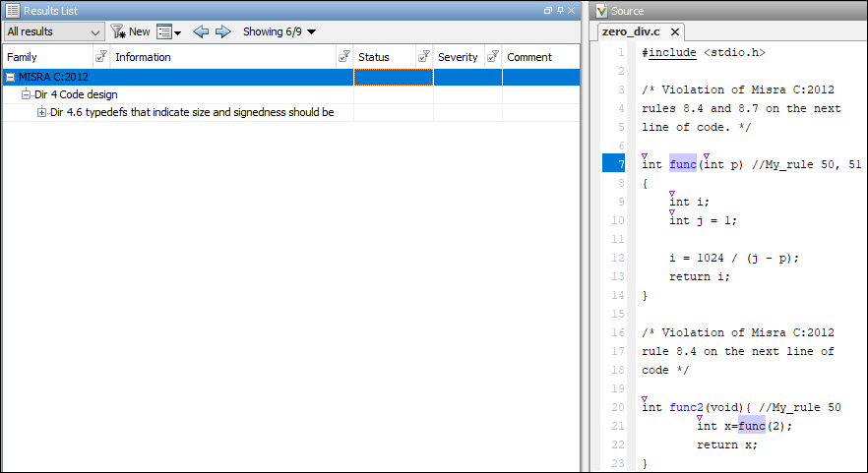Go to the next result arrow
Screen dimensions: 868x473
pyautogui.click(x=222, y=31)
